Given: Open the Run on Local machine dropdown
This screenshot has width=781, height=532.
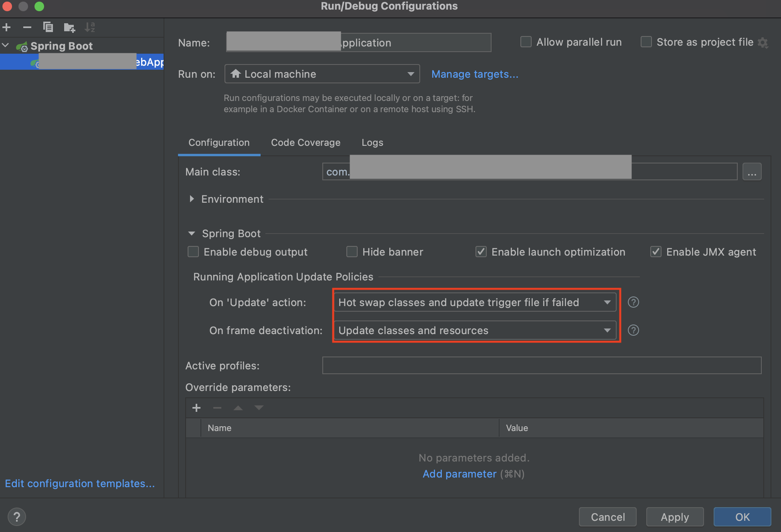Looking at the screenshot, I should (x=322, y=74).
